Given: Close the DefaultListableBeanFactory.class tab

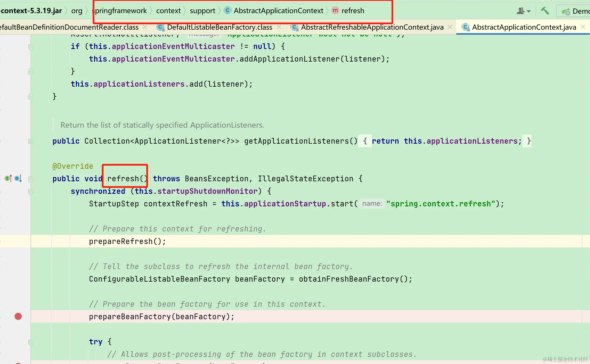Looking at the screenshot, I should pyautogui.click(x=279, y=27).
